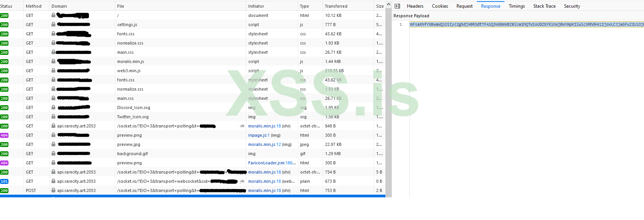Open moralis.min.js:18 link in 848 B row

tap(264, 126)
